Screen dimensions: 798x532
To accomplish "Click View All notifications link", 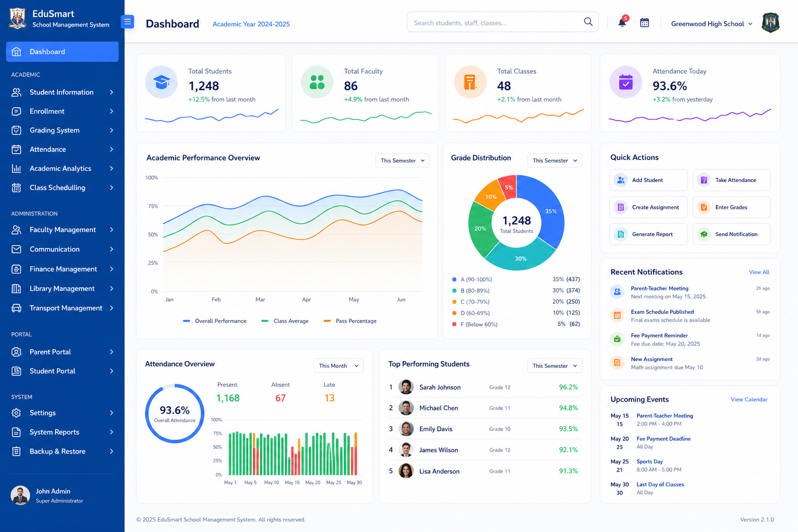I will [x=759, y=272].
